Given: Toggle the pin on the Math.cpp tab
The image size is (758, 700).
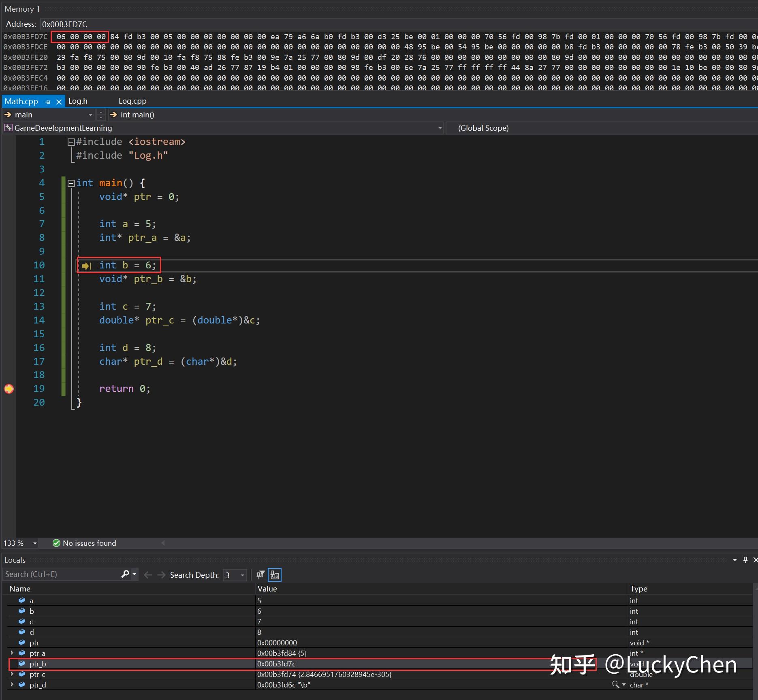Looking at the screenshot, I should (47, 101).
